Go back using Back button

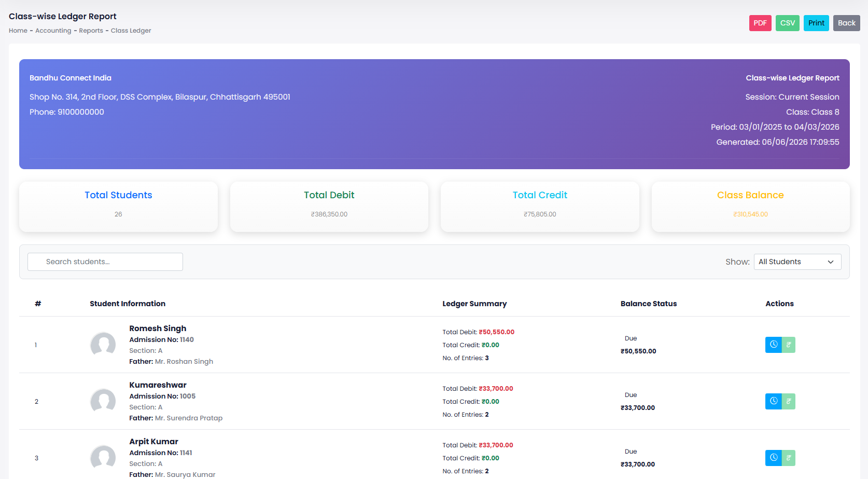pos(846,23)
